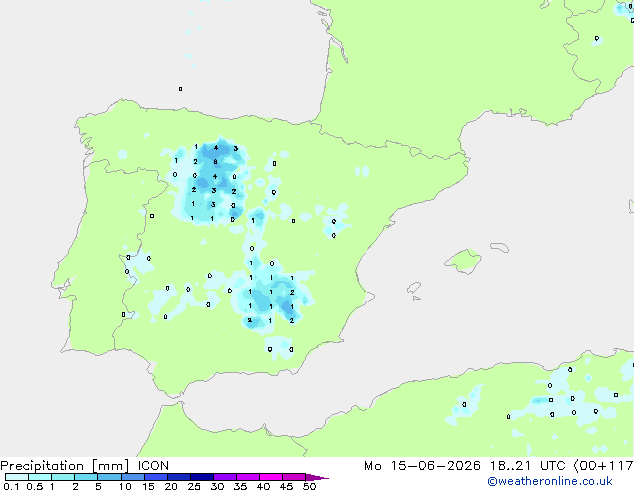Click Menorca island outline

[499, 247]
